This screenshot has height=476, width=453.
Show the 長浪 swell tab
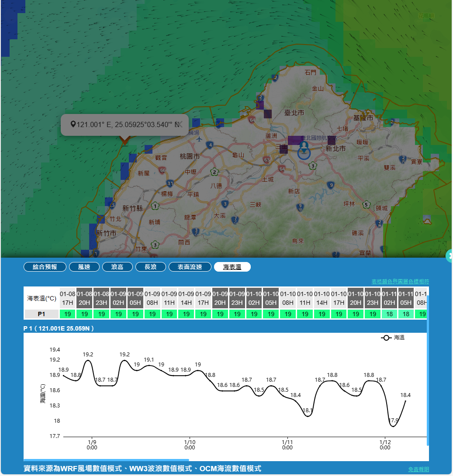click(x=151, y=267)
